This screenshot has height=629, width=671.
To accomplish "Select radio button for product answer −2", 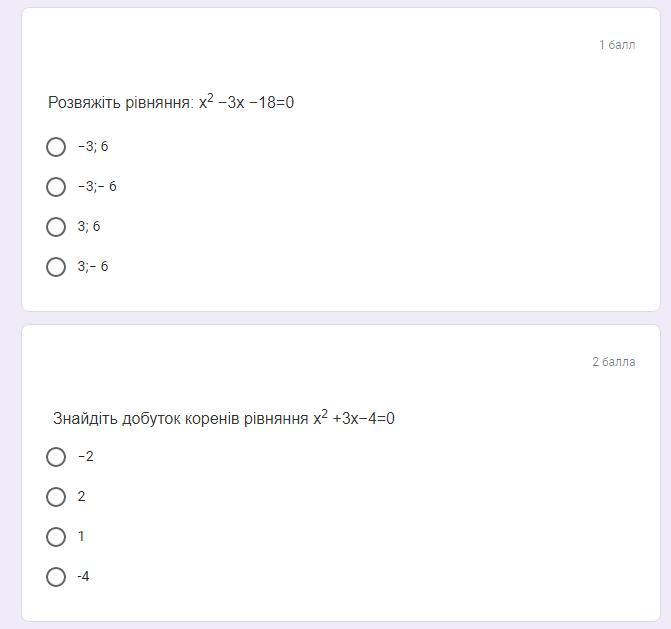I will [56, 457].
